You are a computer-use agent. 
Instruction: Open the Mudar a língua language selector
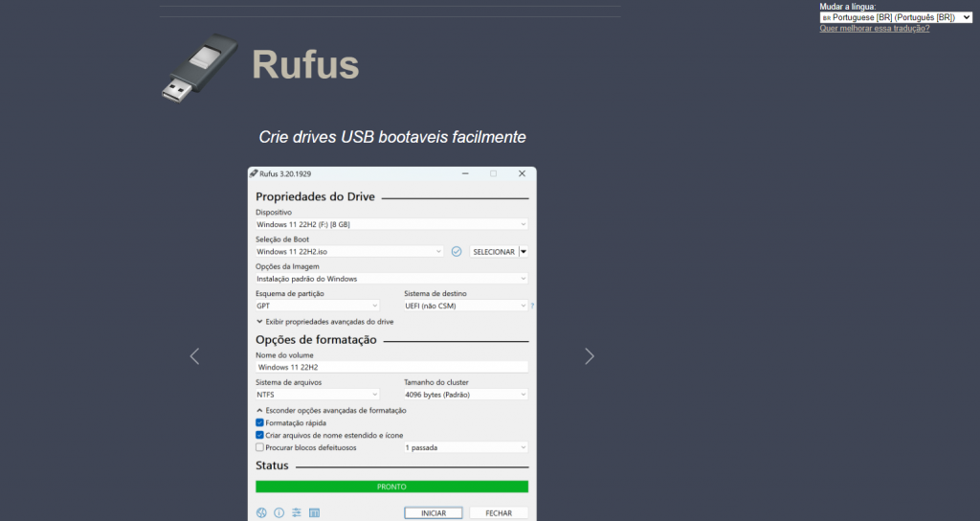(896, 17)
